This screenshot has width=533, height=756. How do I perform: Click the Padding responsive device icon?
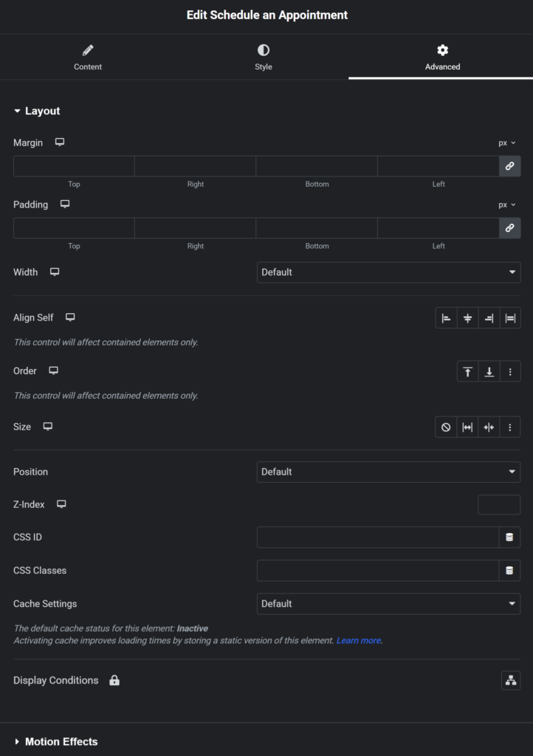tap(65, 204)
